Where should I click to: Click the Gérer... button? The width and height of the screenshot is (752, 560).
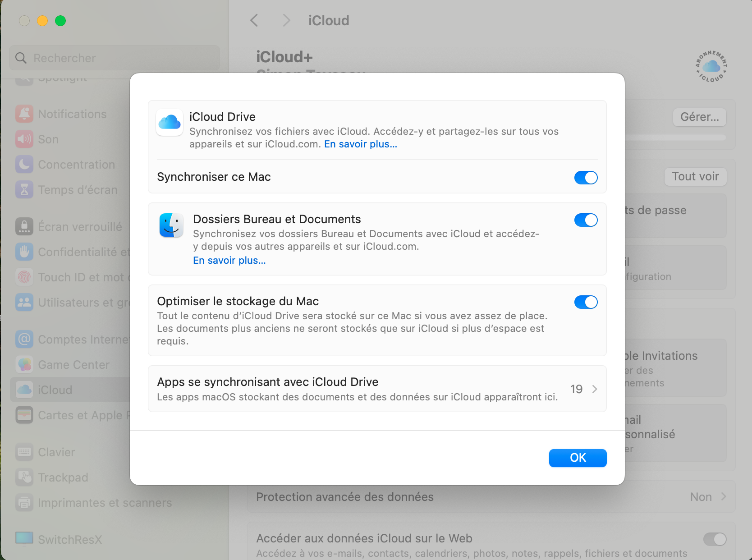700,117
